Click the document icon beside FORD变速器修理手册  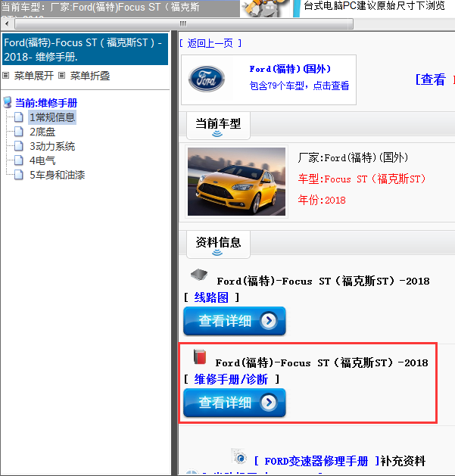coord(239,456)
